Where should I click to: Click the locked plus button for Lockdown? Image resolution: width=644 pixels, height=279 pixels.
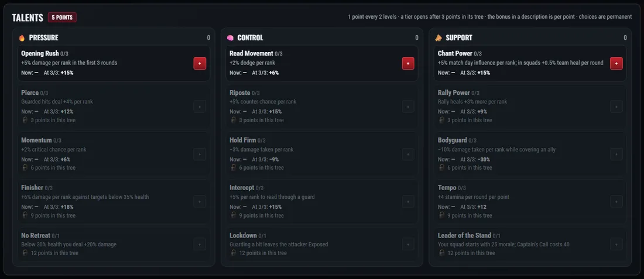coord(408,244)
